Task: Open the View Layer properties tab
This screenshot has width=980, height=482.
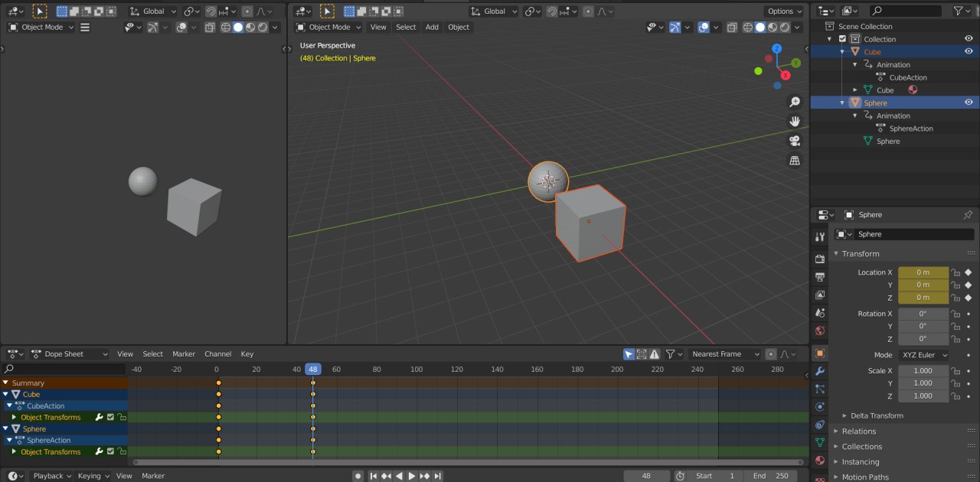Action: pos(820,295)
